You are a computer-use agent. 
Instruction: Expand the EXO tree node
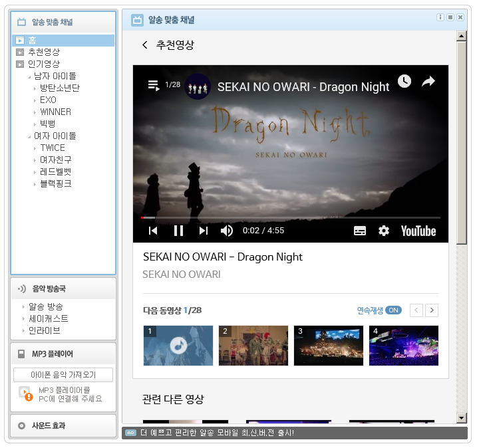coord(35,100)
